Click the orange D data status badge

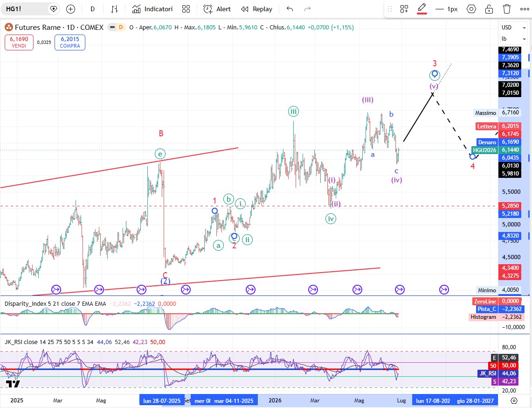click(x=121, y=27)
